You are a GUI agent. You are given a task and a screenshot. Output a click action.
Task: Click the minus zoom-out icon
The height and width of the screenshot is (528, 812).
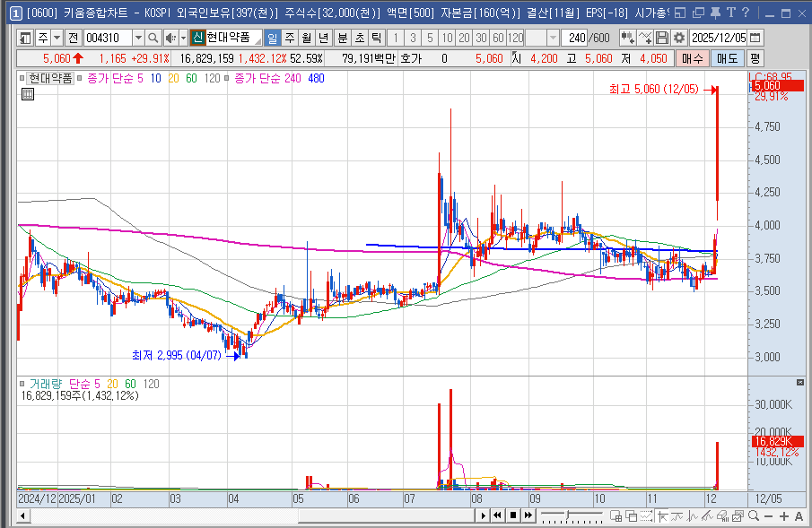(x=769, y=516)
